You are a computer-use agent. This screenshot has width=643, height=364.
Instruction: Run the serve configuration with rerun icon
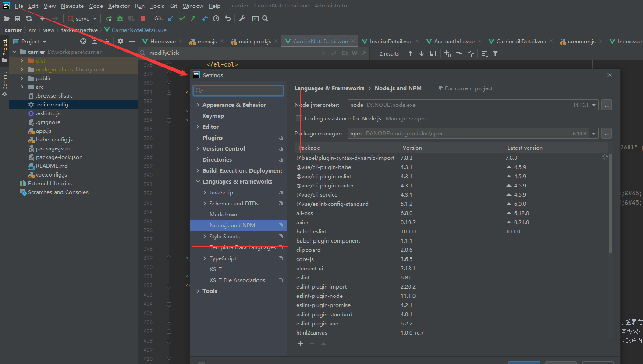(109, 18)
